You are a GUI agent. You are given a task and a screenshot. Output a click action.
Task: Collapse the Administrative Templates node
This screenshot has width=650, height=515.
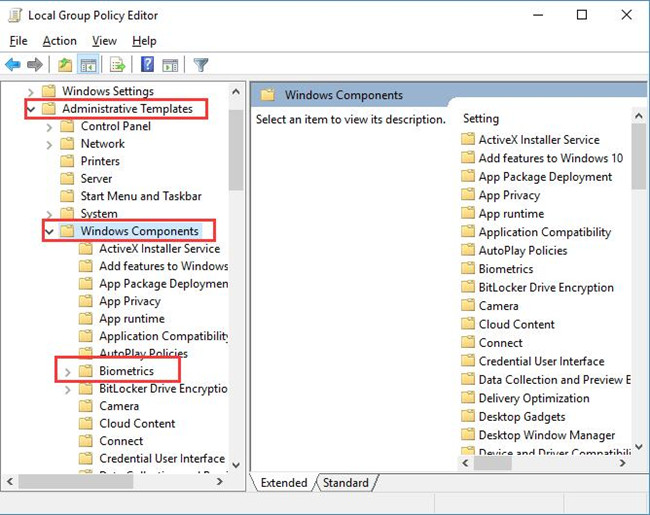point(31,109)
